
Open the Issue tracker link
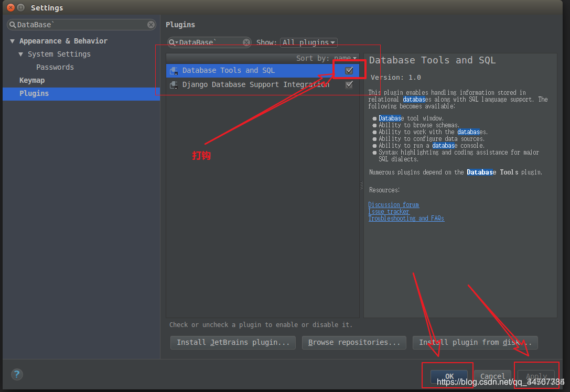coord(389,212)
